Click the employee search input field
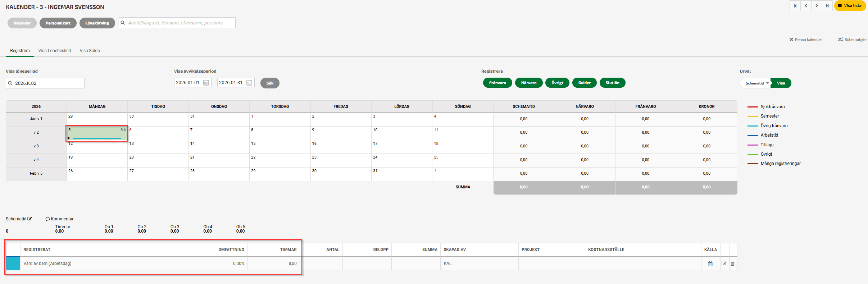Viewport: 868px width, 284px height. point(177,23)
